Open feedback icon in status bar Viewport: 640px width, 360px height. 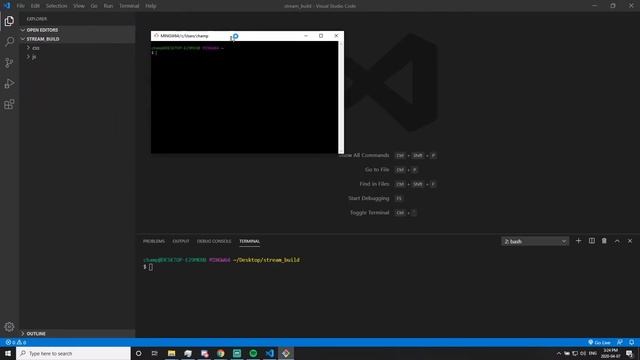[620, 342]
